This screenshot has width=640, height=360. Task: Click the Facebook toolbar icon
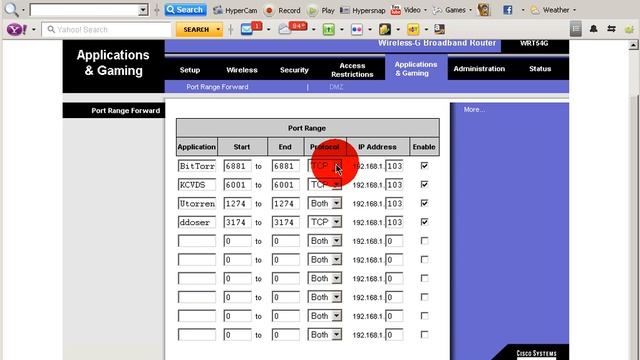tap(507, 10)
